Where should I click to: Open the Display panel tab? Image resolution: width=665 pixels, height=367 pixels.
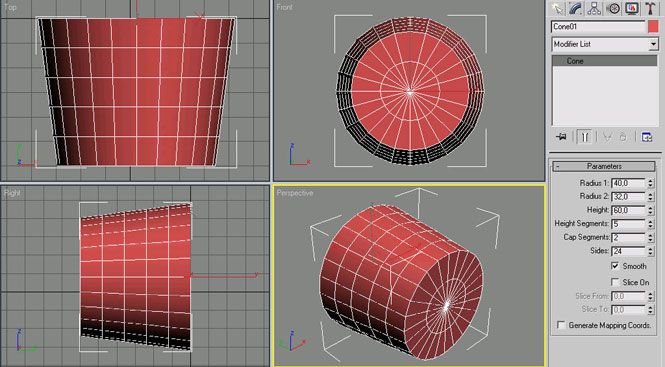point(631,8)
